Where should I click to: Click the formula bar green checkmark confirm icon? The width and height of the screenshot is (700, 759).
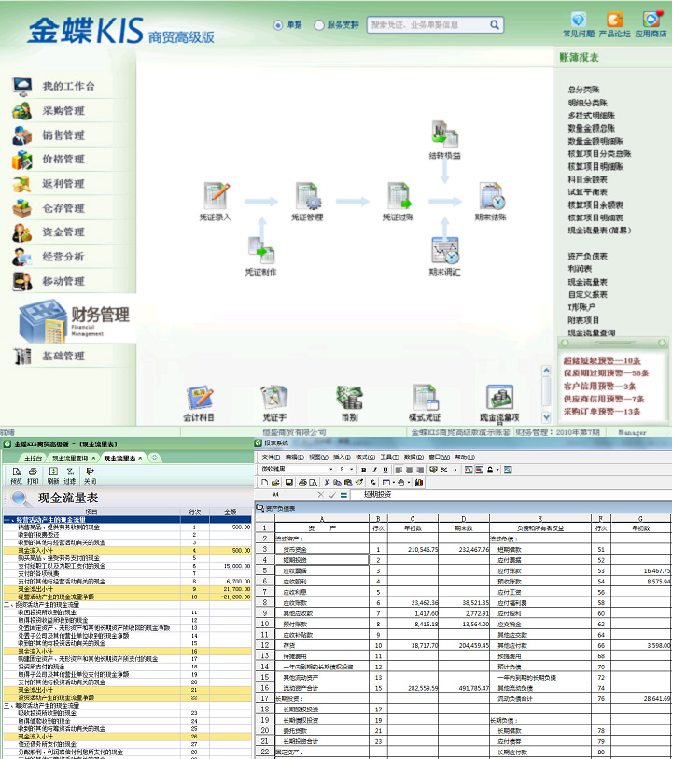pos(332,495)
